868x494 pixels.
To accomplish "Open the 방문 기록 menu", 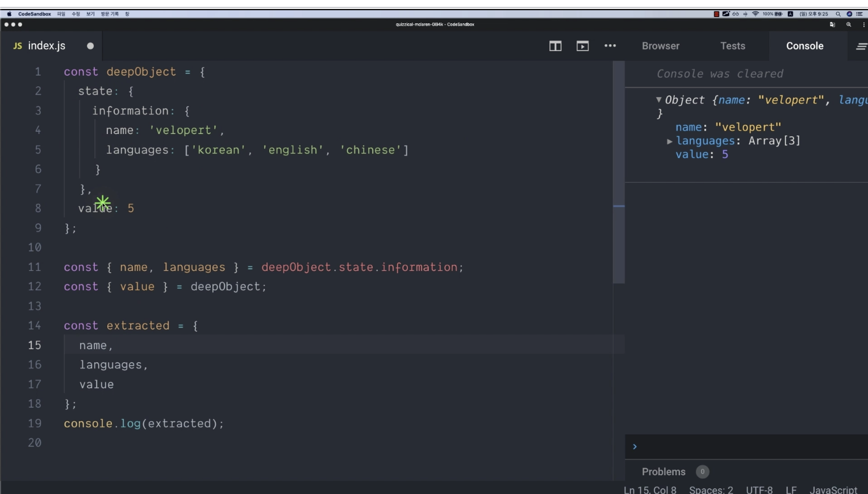I will 110,14.
